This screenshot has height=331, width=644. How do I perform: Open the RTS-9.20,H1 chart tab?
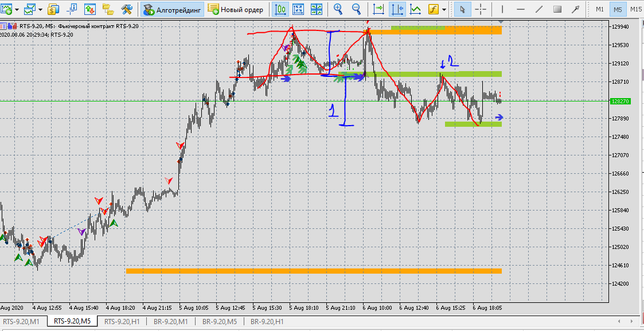(x=122, y=322)
